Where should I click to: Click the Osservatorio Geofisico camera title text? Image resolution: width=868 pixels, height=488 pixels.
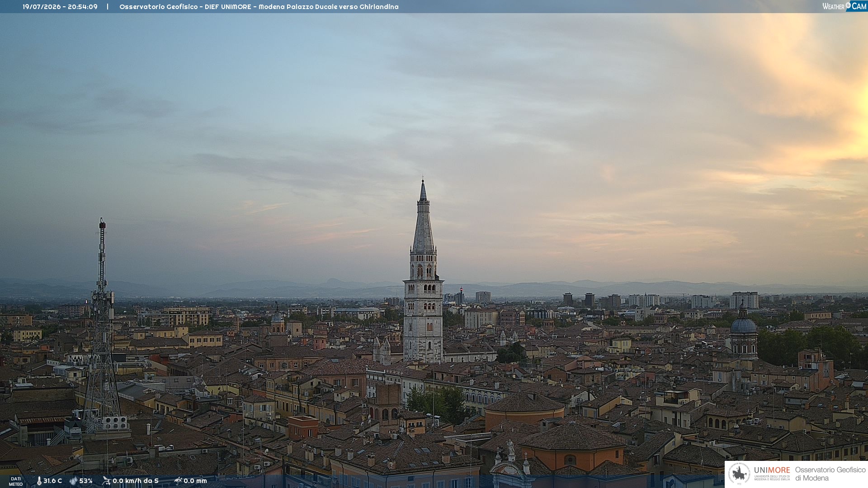point(259,7)
